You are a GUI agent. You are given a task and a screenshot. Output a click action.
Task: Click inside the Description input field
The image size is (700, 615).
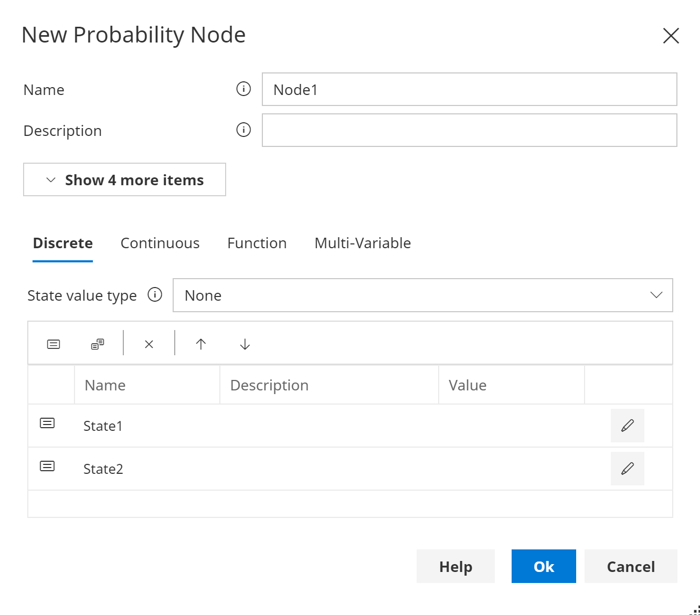[469, 130]
